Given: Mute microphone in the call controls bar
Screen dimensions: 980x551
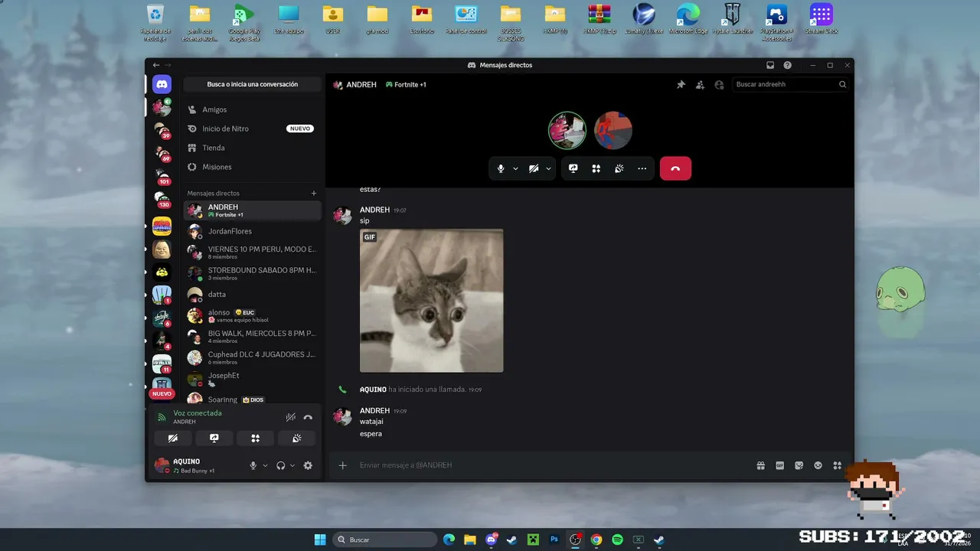Looking at the screenshot, I should 501,168.
